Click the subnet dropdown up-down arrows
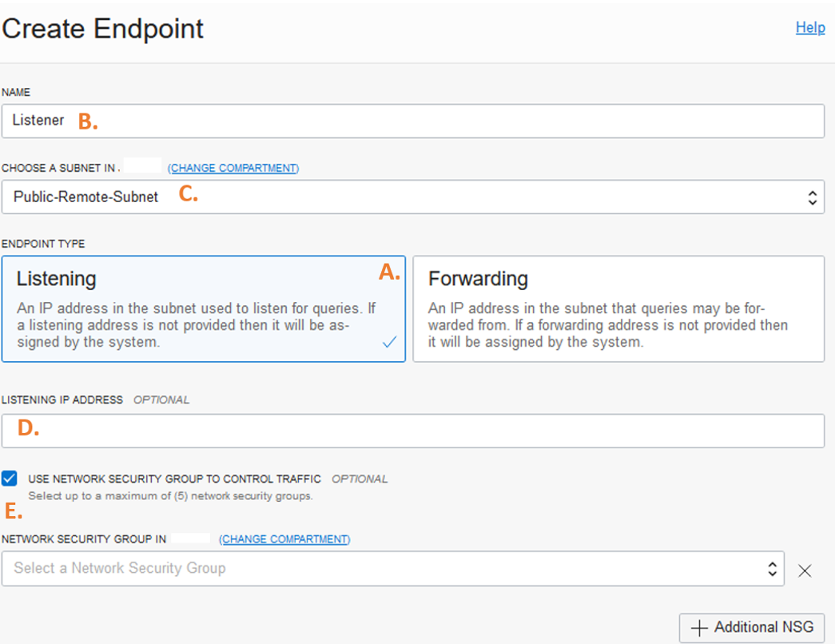The height and width of the screenshot is (644, 835). tap(812, 197)
